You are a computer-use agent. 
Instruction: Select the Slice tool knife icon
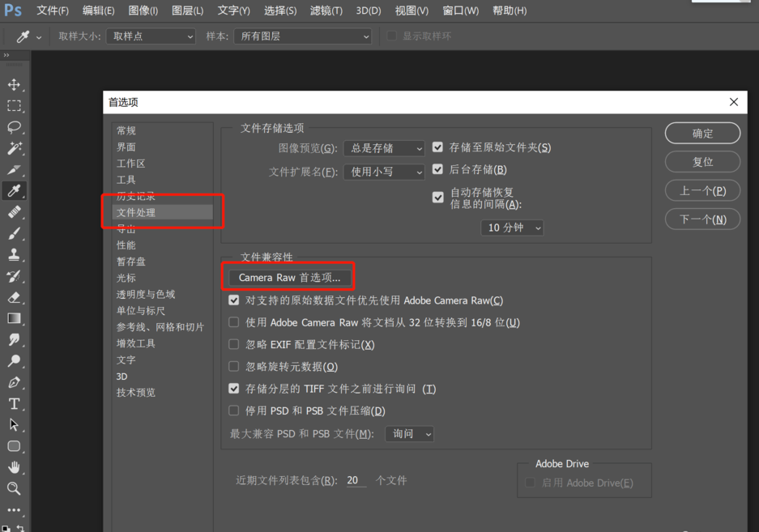14,169
